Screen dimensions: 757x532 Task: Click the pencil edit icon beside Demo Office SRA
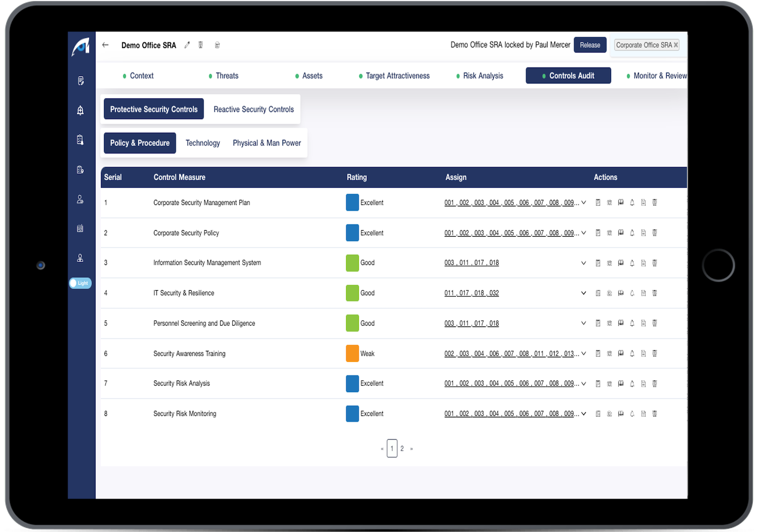click(187, 45)
